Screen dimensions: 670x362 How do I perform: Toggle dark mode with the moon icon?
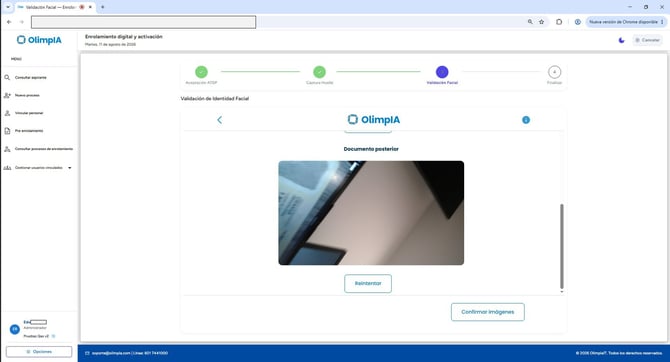621,40
